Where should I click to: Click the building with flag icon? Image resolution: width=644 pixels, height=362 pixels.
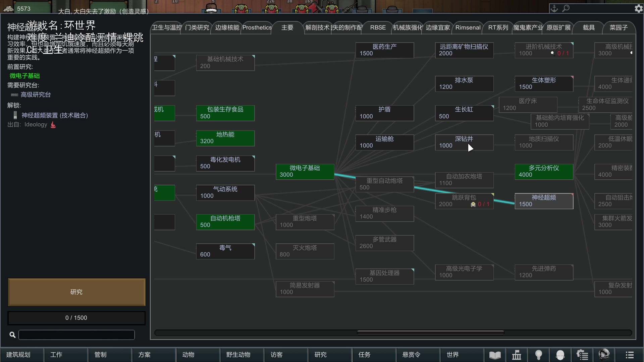pyautogui.click(x=517, y=355)
